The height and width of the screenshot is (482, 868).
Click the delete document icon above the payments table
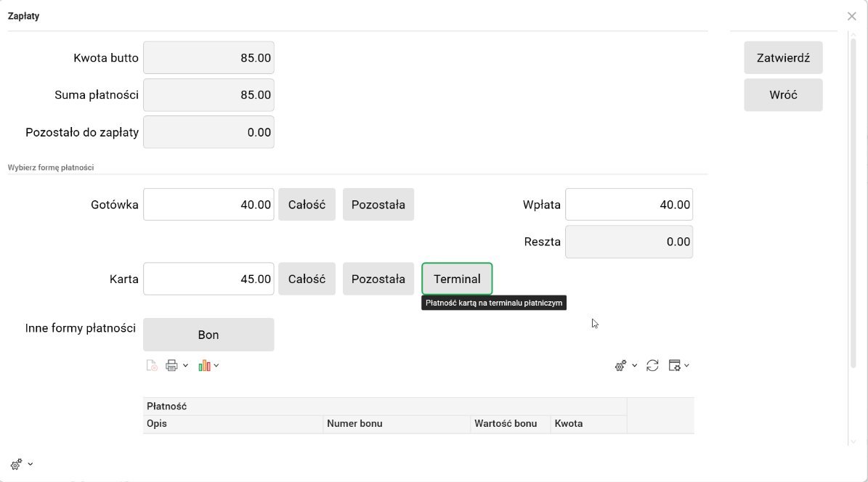(x=152, y=366)
